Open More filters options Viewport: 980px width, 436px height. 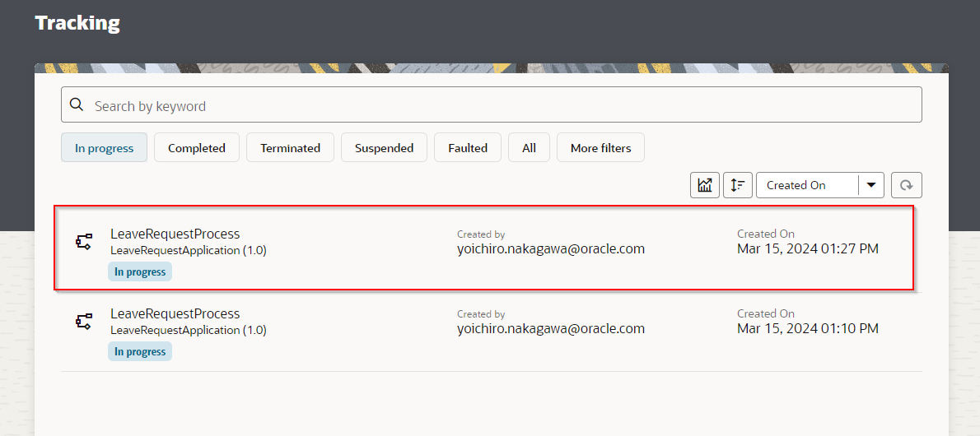tap(600, 148)
